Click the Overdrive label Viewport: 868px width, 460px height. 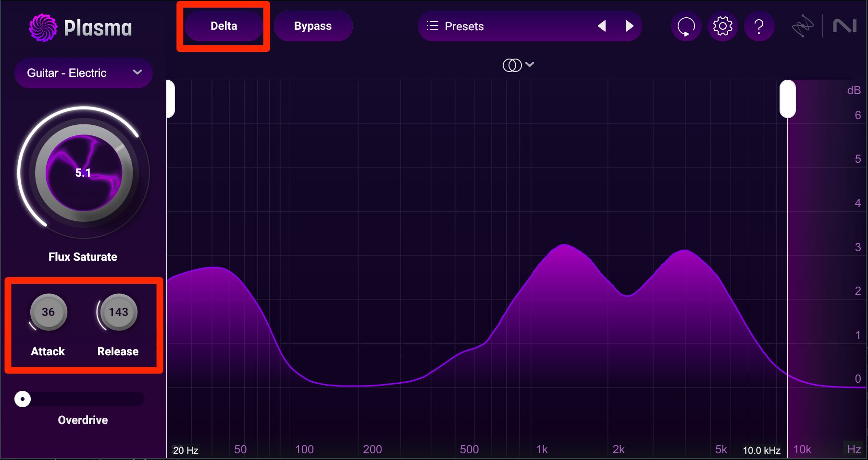point(83,420)
